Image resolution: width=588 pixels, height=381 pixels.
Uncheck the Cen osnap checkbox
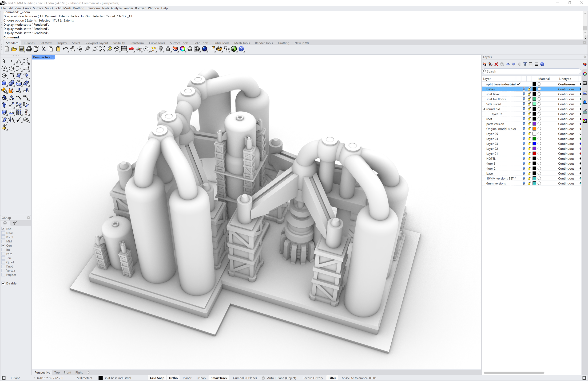coord(4,245)
